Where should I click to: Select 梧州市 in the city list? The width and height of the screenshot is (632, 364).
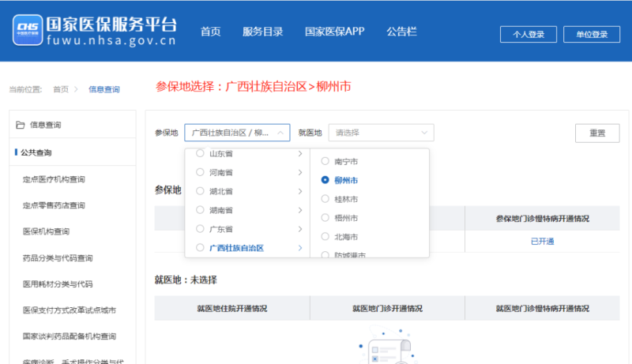coord(325,218)
